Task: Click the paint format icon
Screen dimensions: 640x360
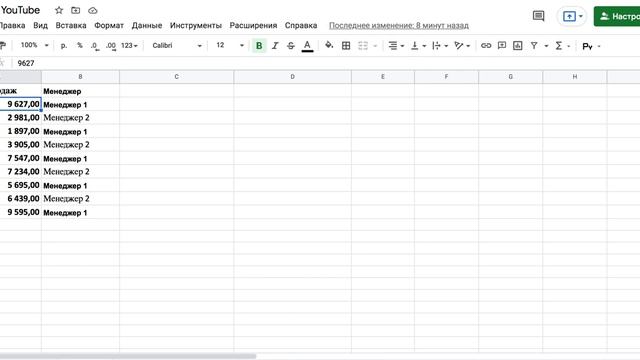Action: (3, 45)
